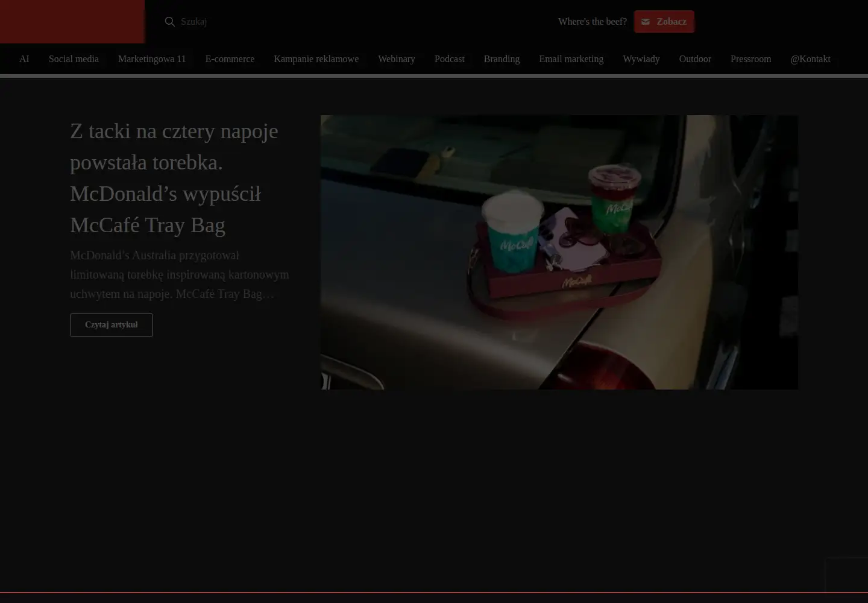Open the AI menu section
868x603 pixels.
(x=24, y=59)
